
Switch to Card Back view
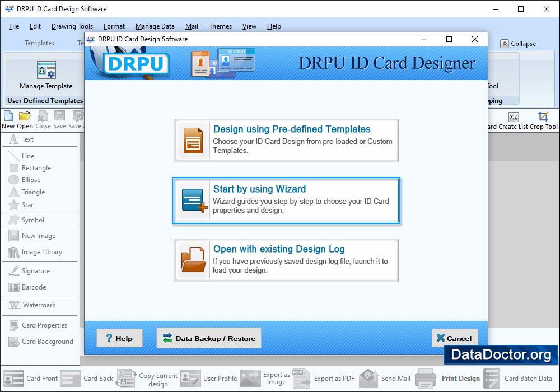pos(87,379)
